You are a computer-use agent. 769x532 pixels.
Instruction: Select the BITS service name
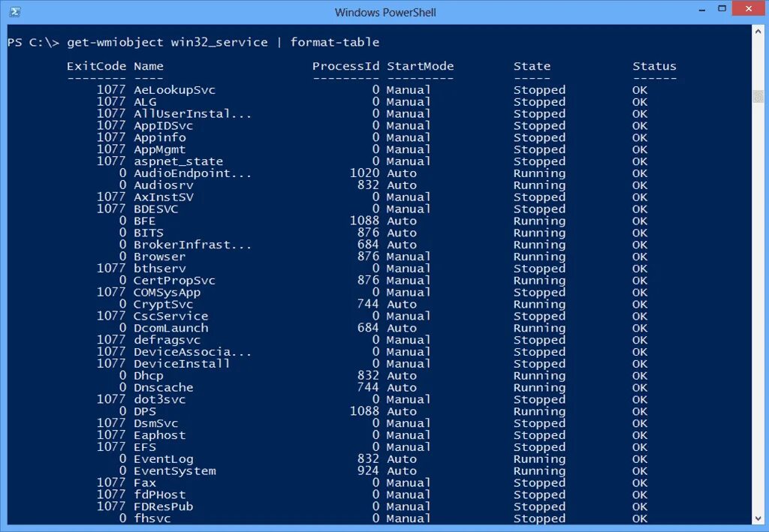[x=149, y=233]
